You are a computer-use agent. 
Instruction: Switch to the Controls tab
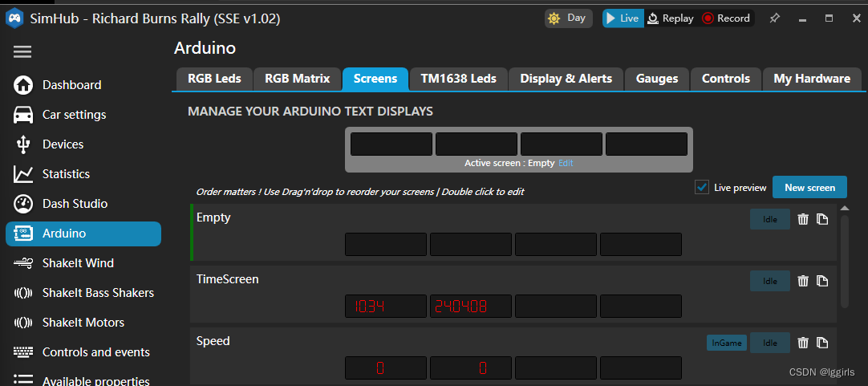tap(726, 79)
